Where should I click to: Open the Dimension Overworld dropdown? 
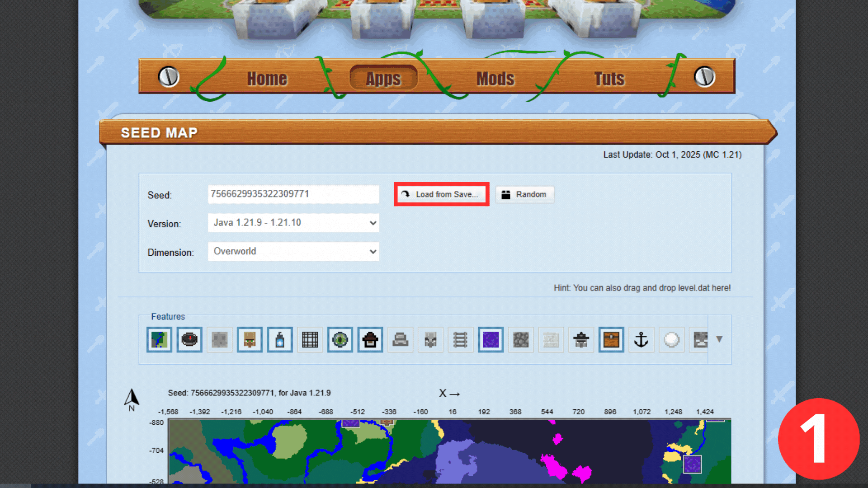click(x=293, y=251)
